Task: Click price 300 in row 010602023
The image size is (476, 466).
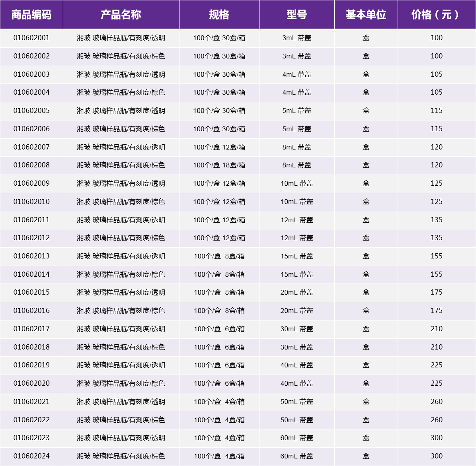Action: coord(437,438)
